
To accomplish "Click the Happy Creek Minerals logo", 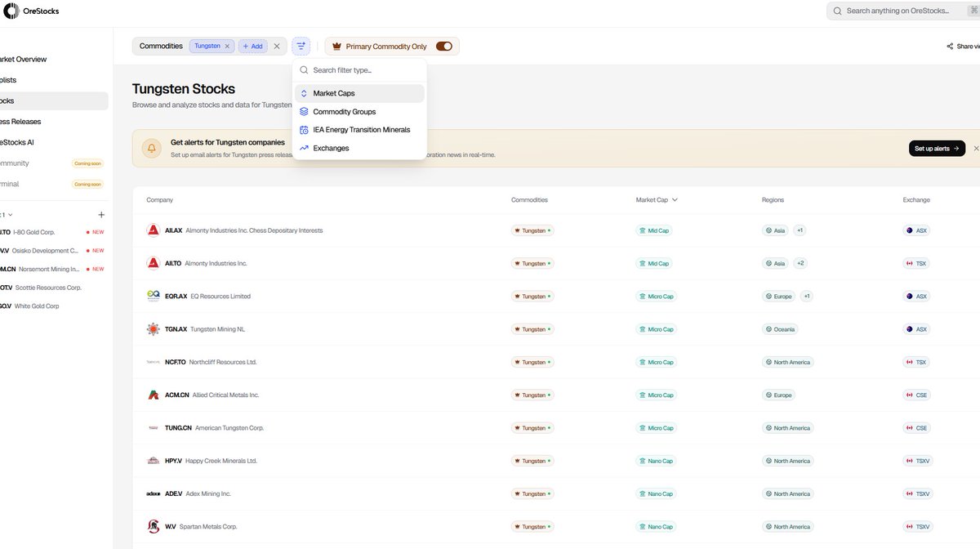I will (x=153, y=461).
